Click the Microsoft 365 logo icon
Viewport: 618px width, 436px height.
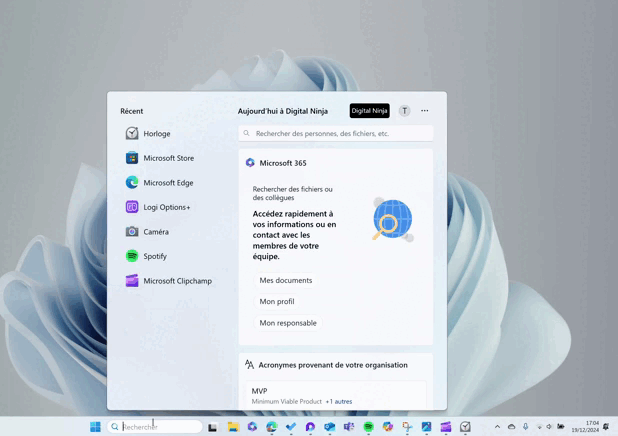(x=250, y=163)
